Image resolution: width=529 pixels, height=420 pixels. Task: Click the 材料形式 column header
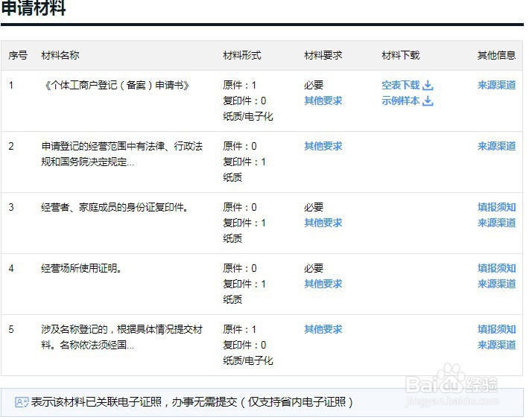(x=242, y=55)
